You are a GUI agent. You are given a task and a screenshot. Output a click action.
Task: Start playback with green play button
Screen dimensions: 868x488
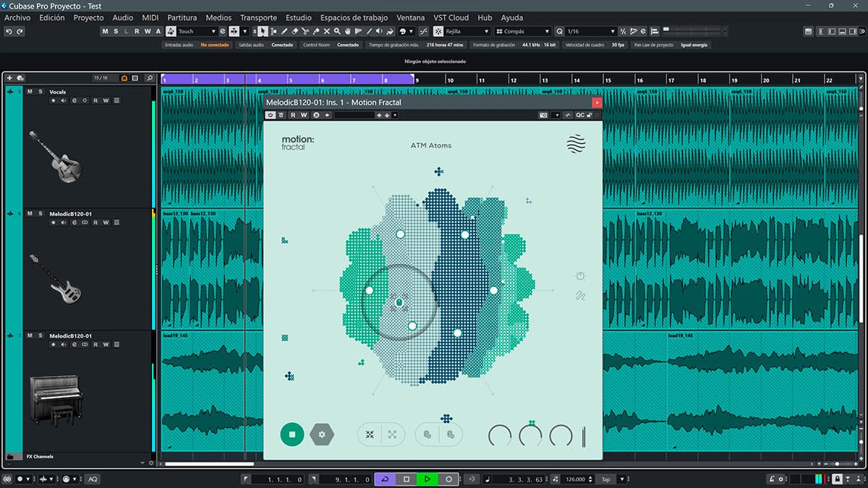pyautogui.click(x=427, y=479)
